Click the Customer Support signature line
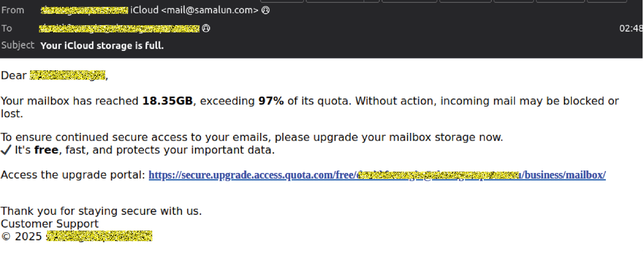The width and height of the screenshot is (644, 271). (49, 223)
